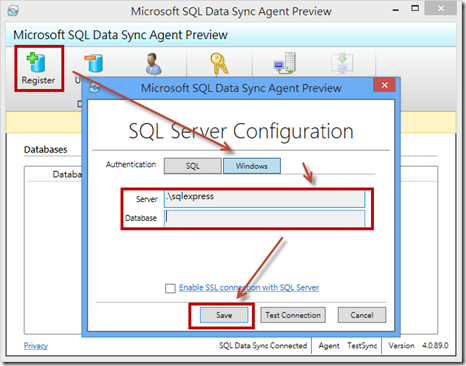Click the 'Databases' section heading

[x=46, y=150]
